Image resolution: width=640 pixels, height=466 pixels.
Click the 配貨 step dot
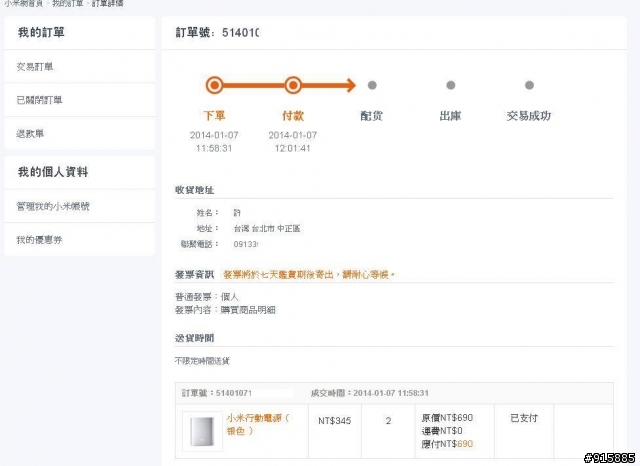[x=372, y=85]
